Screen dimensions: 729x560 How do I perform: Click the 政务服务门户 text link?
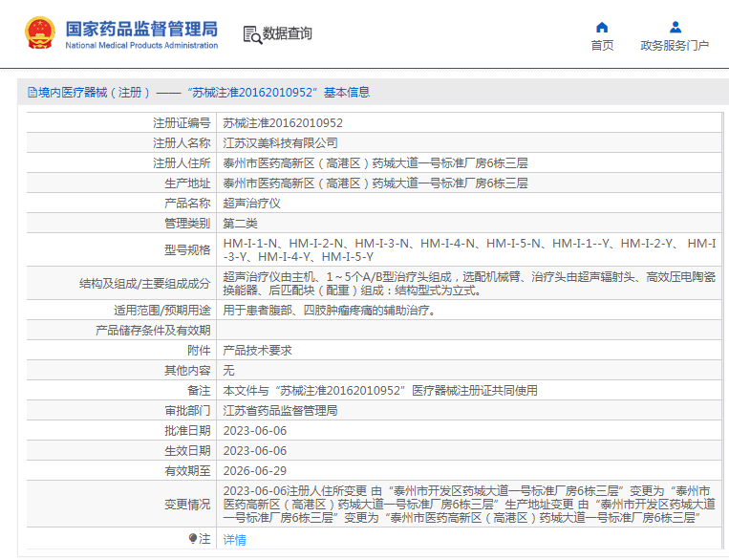coord(675,45)
